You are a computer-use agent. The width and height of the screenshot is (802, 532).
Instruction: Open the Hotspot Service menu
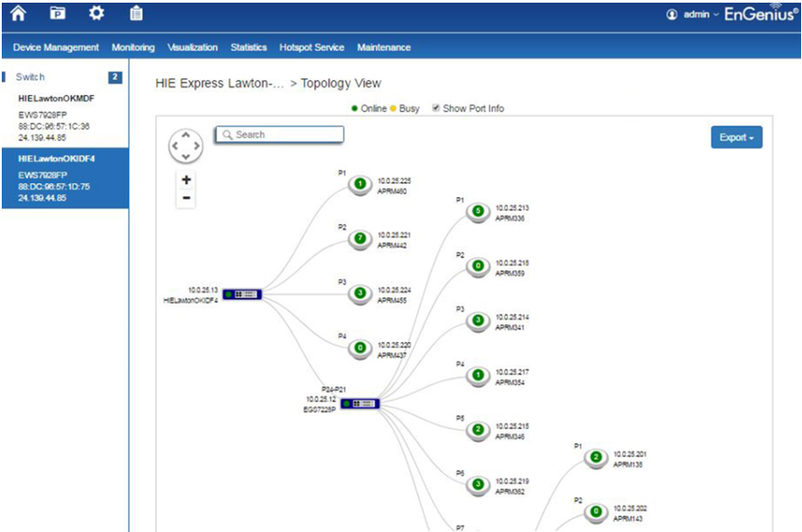coord(312,48)
